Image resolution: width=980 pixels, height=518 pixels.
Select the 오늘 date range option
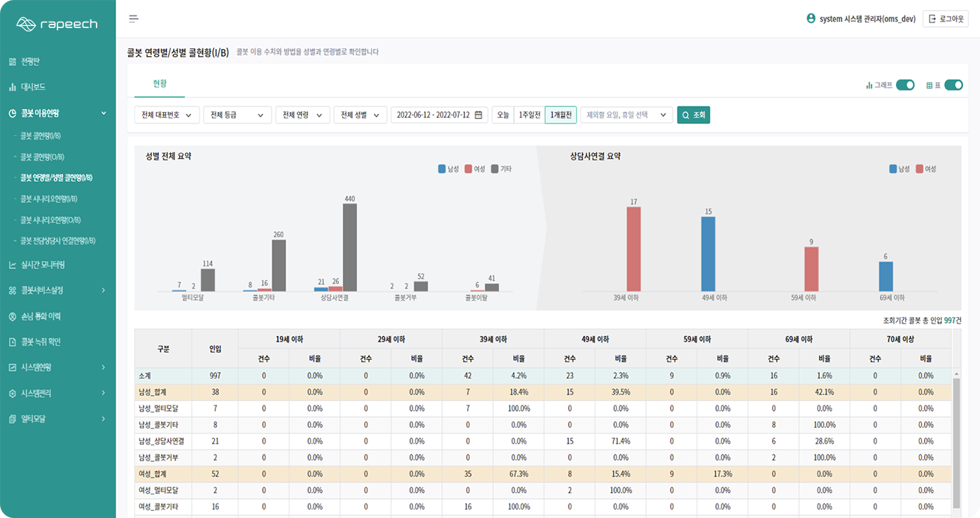(503, 115)
